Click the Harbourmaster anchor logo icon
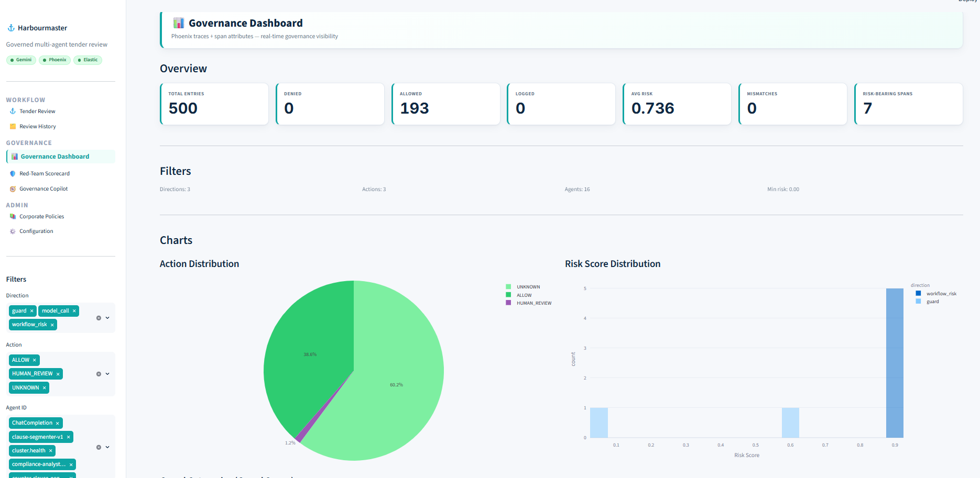 pyautogui.click(x=11, y=28)
